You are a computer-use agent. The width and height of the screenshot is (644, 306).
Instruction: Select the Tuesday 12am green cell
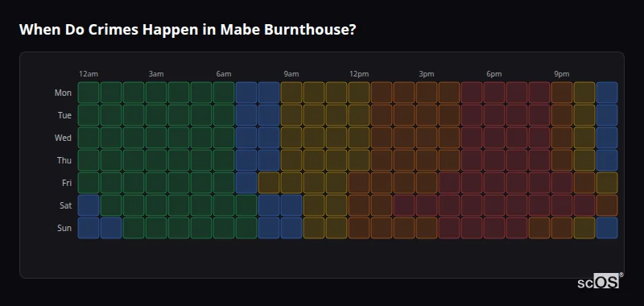point(89,115)
